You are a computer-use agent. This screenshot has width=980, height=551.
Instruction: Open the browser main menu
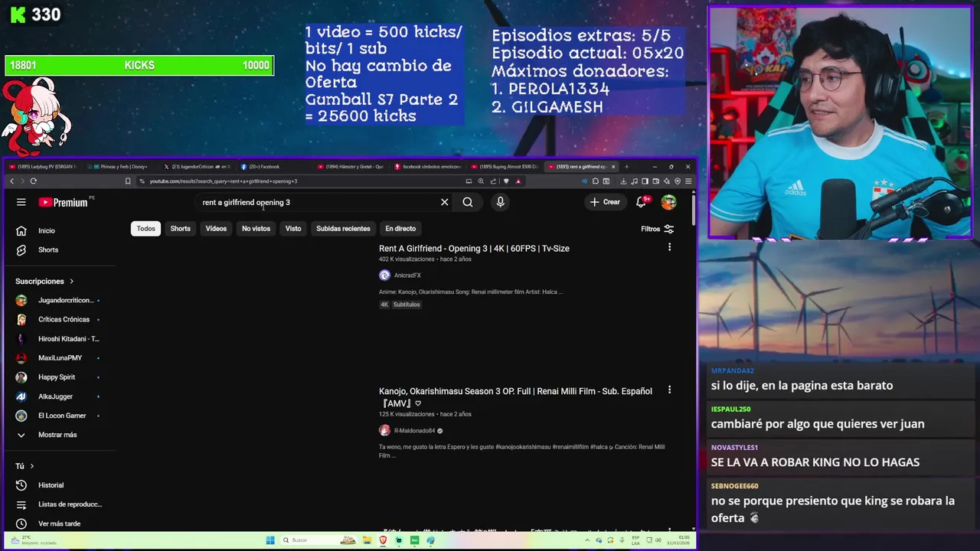(688, 181)
